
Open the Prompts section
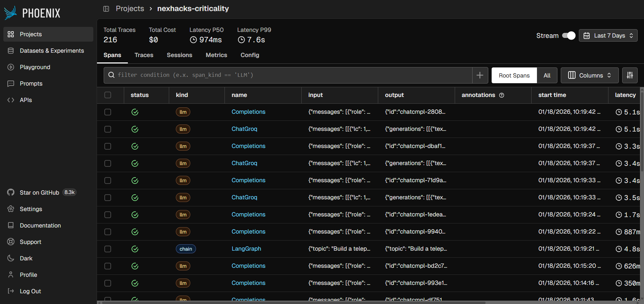(48, 84)
